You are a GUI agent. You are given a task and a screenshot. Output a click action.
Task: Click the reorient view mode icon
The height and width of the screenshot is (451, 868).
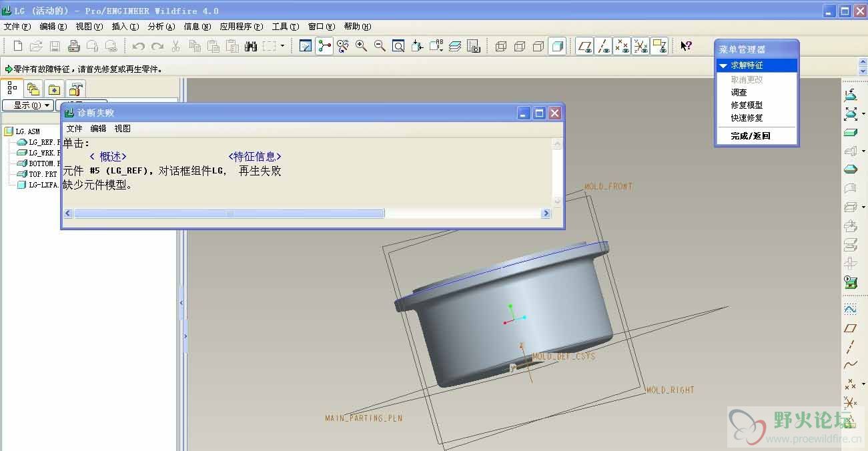point(343,46)
